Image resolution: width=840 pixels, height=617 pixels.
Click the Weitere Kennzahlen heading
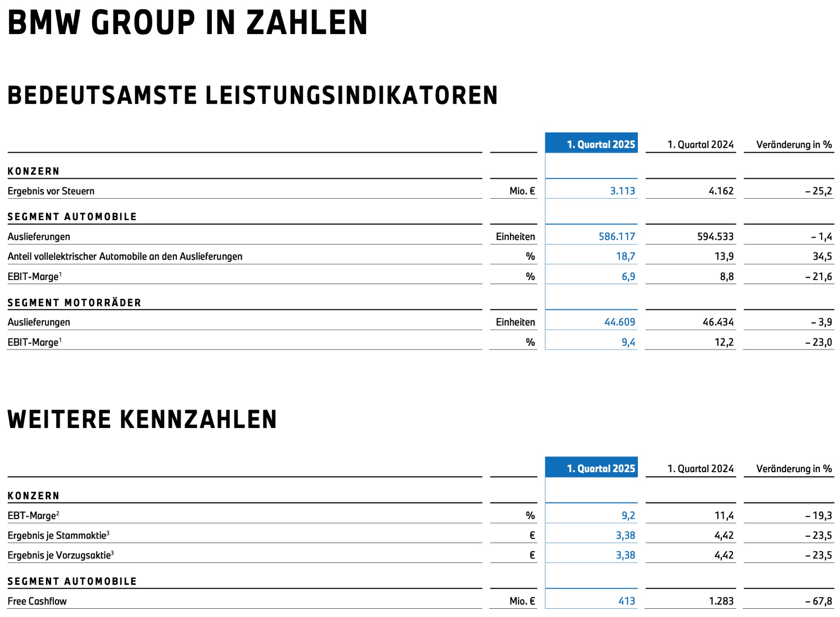142,419
